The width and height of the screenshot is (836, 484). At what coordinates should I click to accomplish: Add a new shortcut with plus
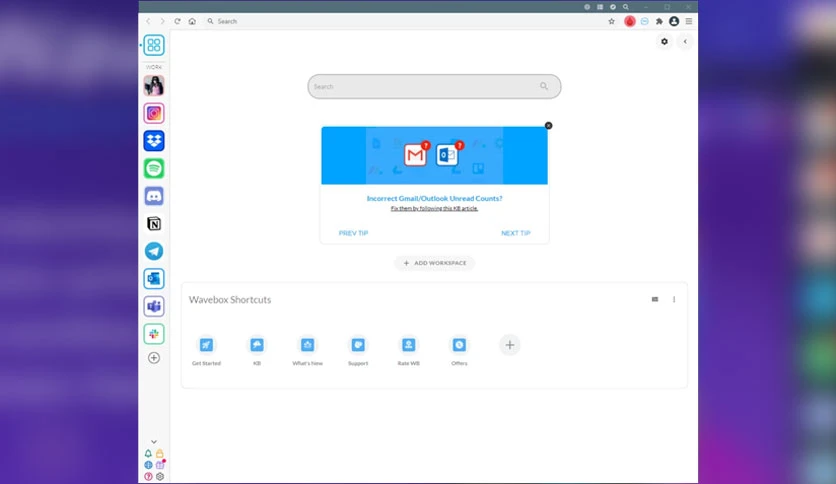pos(510,345)
